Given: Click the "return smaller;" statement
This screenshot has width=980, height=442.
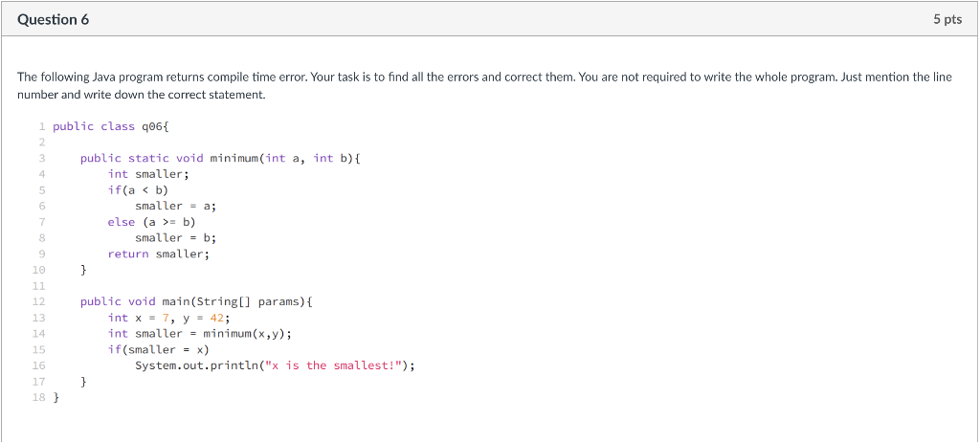Looking at the screenshot, I should (159, 254).
